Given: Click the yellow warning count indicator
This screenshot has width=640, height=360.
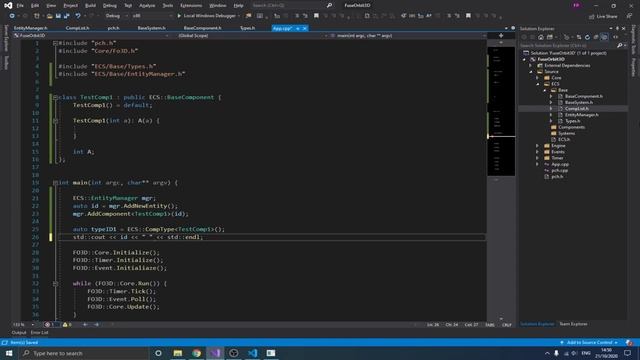Looking at the screenshot, I should pyautogui.click(x=67, y=324).
